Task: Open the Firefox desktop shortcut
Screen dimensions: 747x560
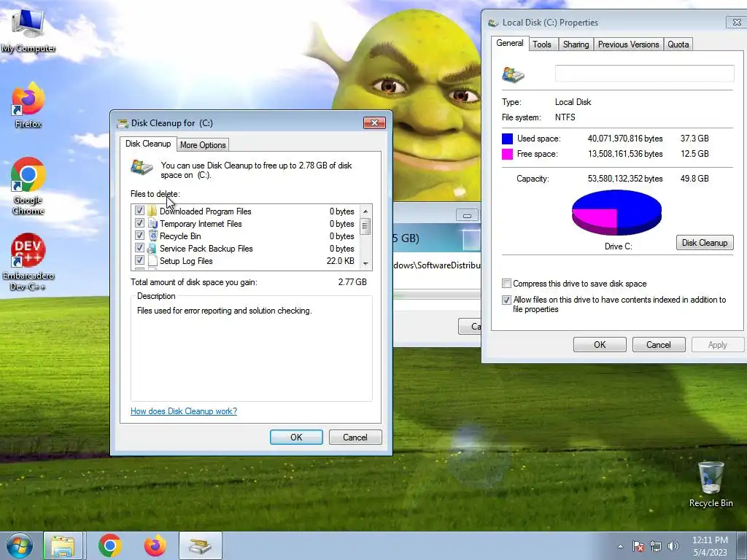Action: [x=28, y=105]
